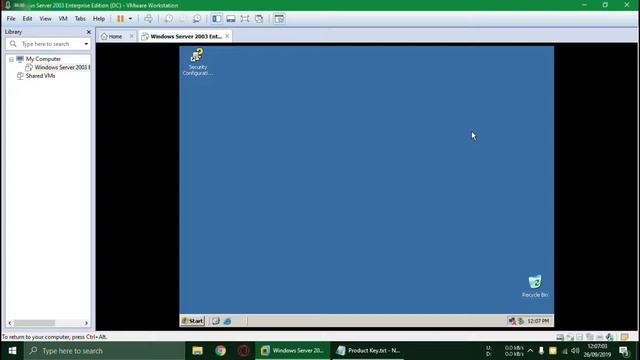Screen dimensions: 640x360
Task: Switch to Unity mode from the toolbar
Action: tap(259, 19)
